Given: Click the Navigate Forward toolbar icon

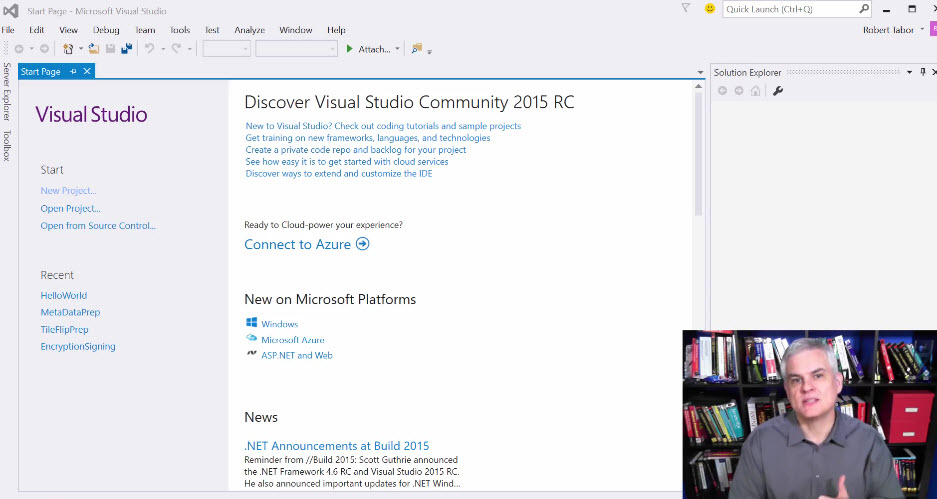Looking at the screenshot, I should pyautogui.click(x=44, y=49).
